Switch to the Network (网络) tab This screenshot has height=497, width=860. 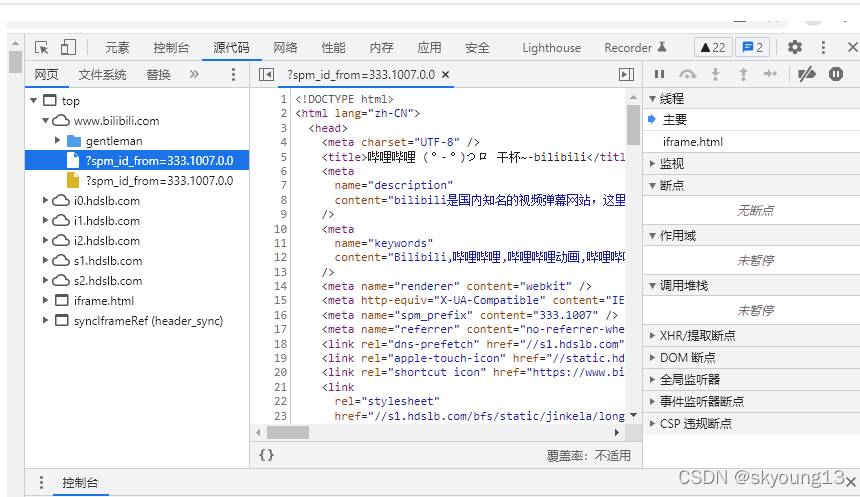(285, 48)
